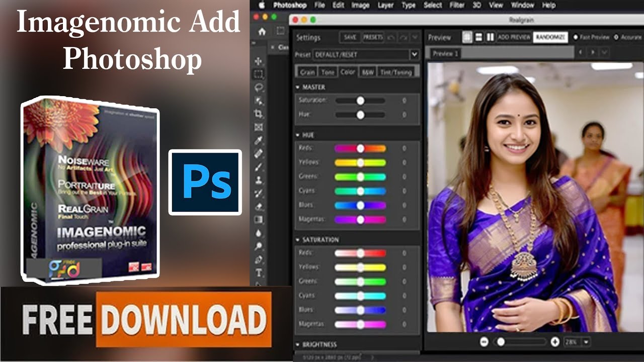Select the Rectangular Marquee tool
Screen dimensions: 644x362
coord(259,74)
